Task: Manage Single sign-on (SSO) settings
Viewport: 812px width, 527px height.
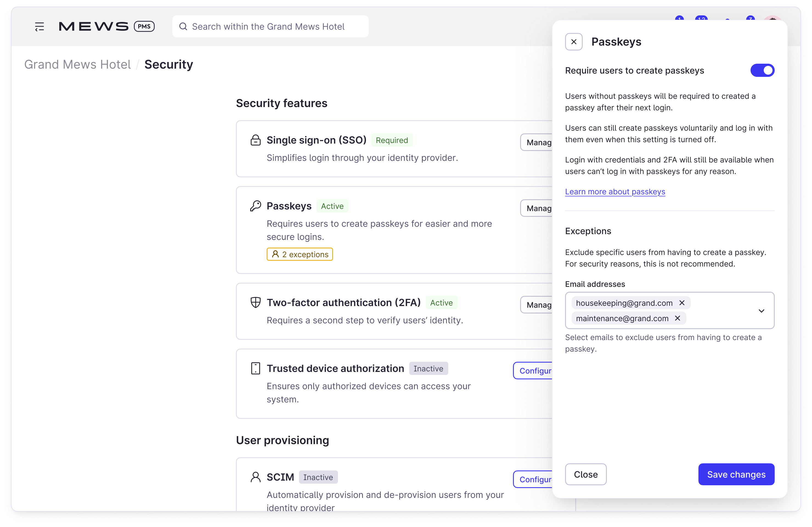Action: click(x=536, y=142)
